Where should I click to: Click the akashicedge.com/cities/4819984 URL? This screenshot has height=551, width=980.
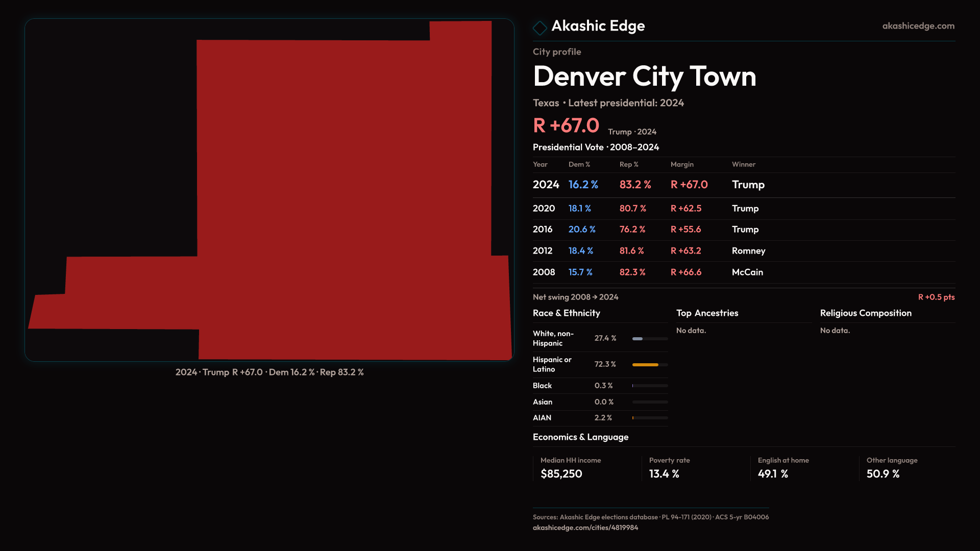[x=585, y=528]
